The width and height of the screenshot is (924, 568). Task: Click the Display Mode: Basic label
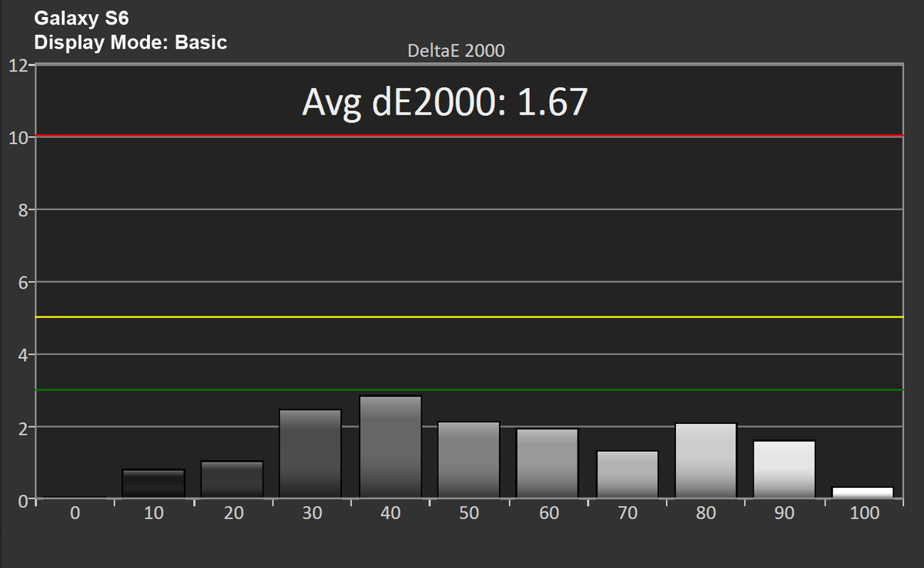click(x=130, y=42)
